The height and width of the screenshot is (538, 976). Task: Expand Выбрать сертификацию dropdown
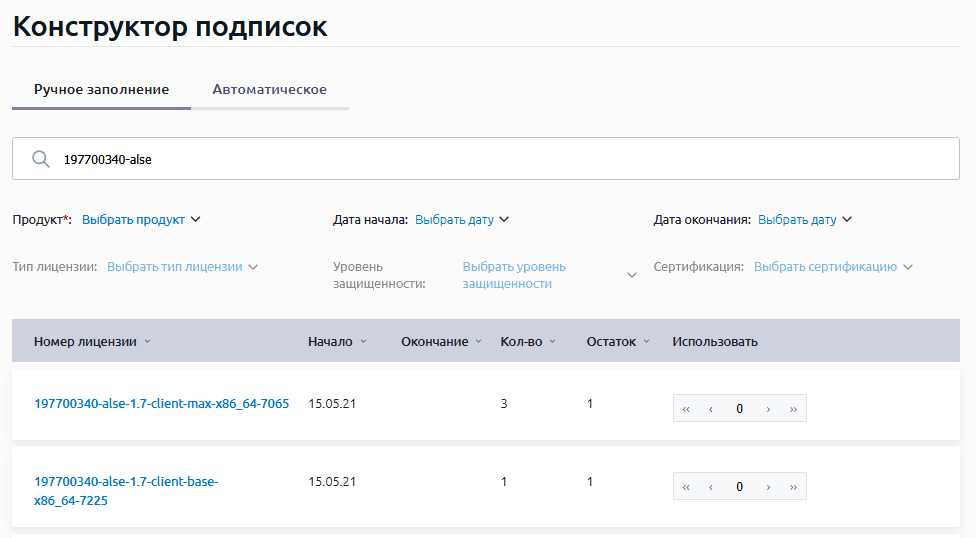(x=833, y=267)
